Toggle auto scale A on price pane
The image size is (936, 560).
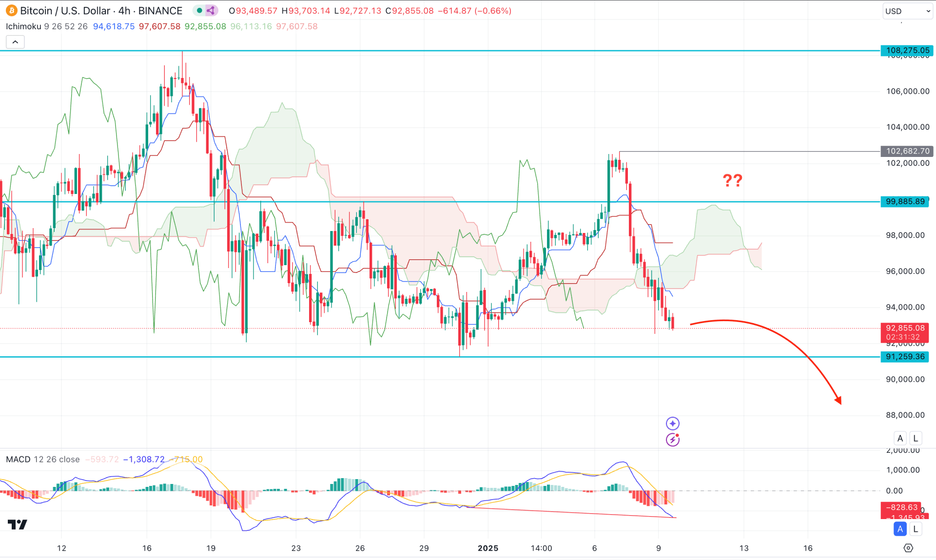900,438
